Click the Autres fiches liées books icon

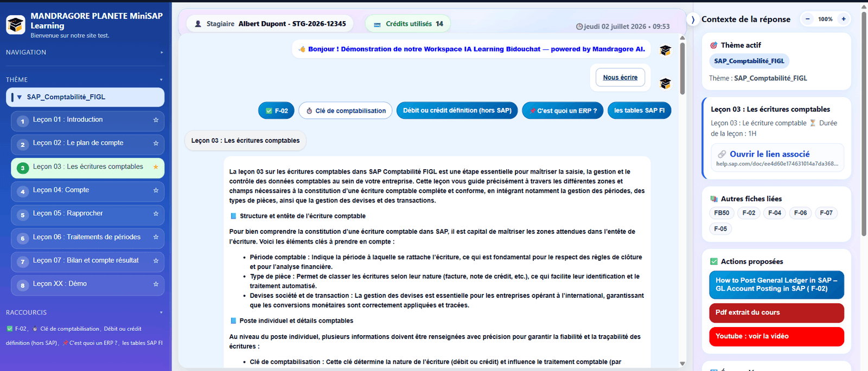pos(714,199)
